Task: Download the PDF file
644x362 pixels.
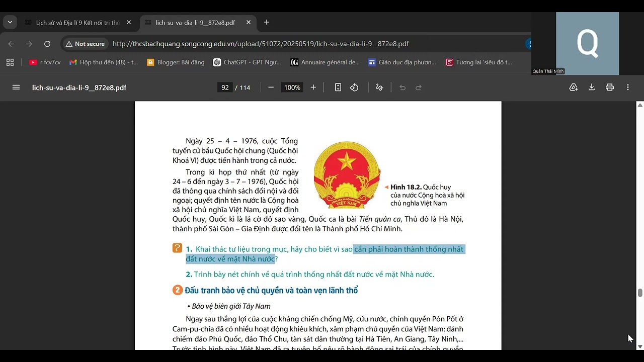Action: click(x=592, y=87)
